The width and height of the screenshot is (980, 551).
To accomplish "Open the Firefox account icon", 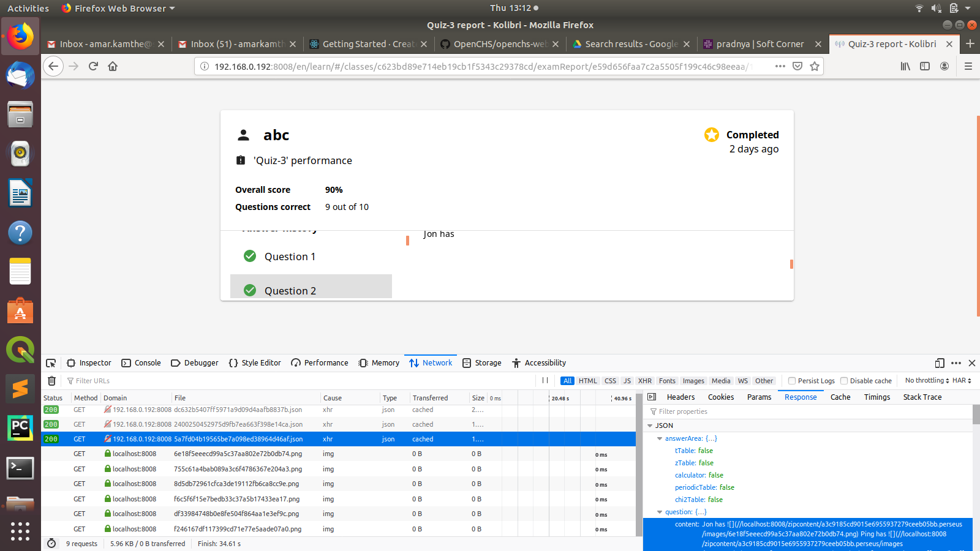I will 944,66.
